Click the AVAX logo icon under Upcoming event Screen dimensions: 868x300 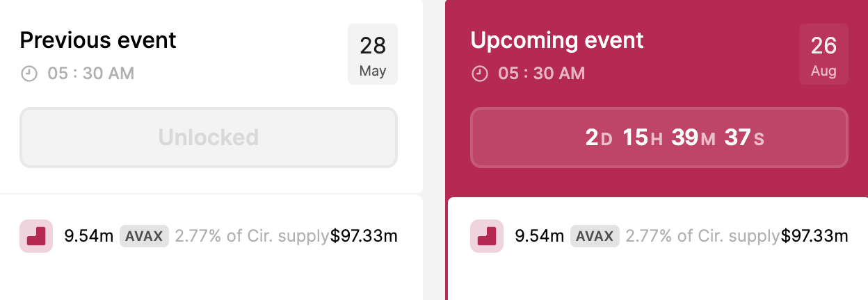(487, 236)
